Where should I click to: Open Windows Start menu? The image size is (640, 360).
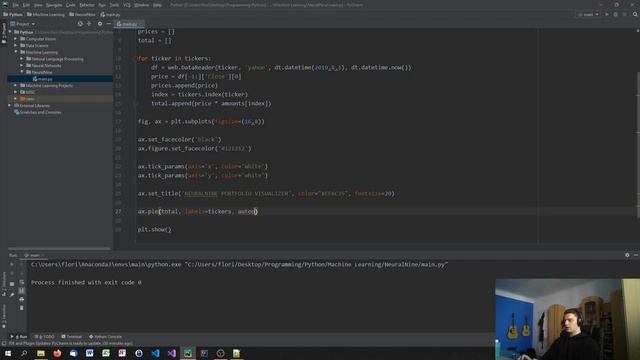click(x=8, y=353)
